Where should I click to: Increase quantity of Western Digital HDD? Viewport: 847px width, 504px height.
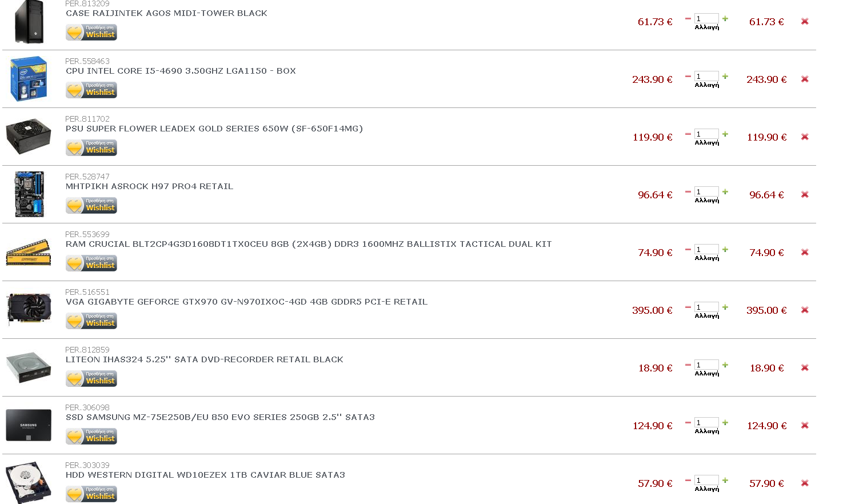pos(725,481)
